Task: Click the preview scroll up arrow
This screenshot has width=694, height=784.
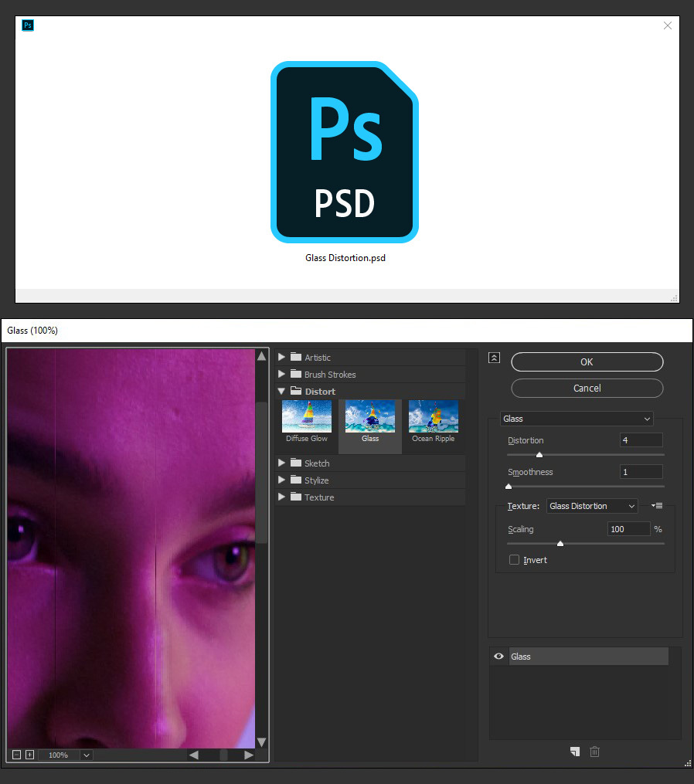Action: [262, 356]
